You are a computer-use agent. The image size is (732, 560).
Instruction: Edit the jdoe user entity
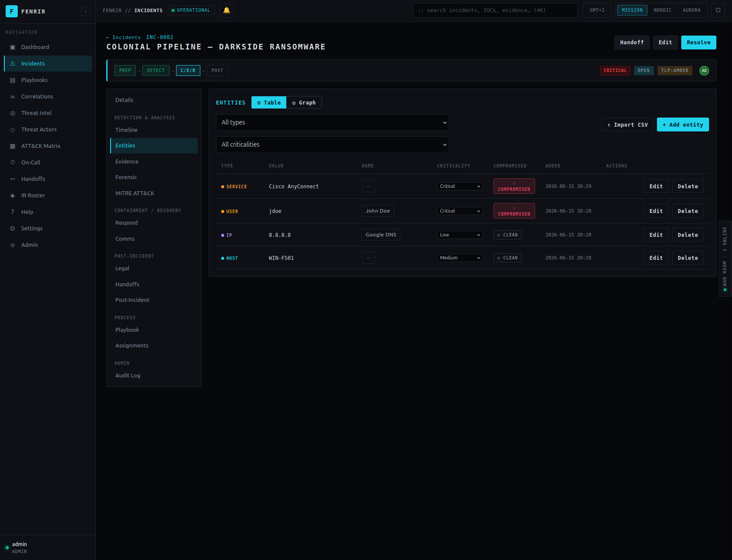[656, 211]
